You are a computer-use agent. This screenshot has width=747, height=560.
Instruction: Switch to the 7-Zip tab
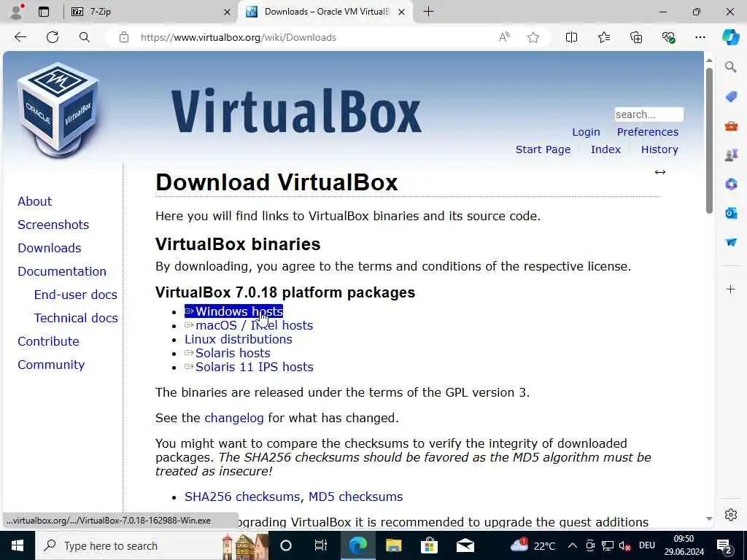tap(147, 12)
